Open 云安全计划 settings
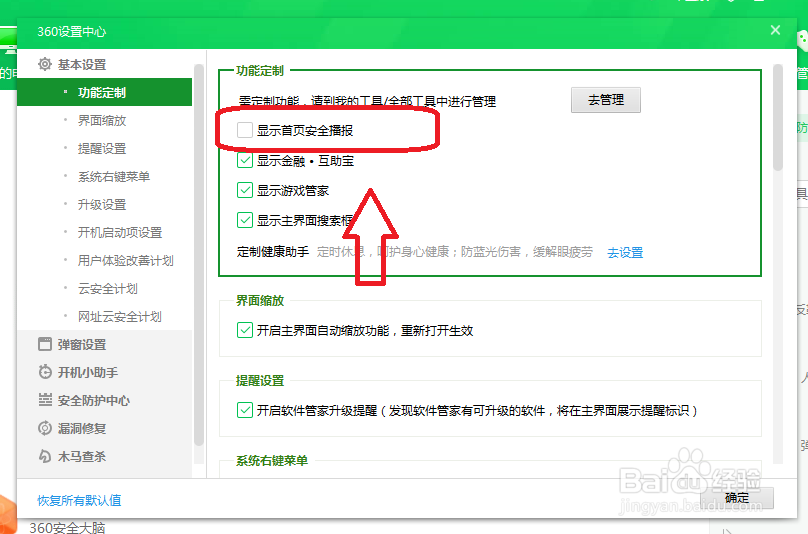 pos(108,289)
